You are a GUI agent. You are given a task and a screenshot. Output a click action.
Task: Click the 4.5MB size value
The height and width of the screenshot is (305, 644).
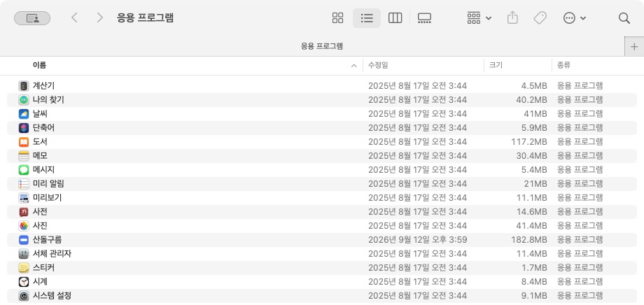[533, 86]
